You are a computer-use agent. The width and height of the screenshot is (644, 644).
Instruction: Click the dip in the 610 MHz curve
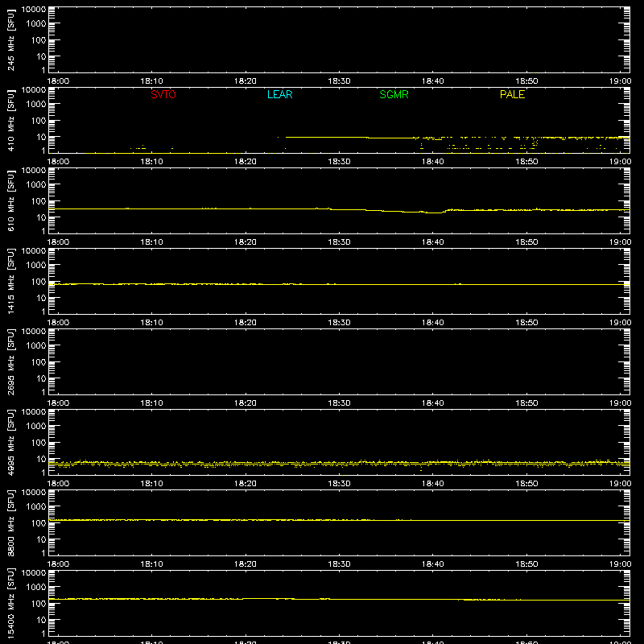tap(434, 213)
